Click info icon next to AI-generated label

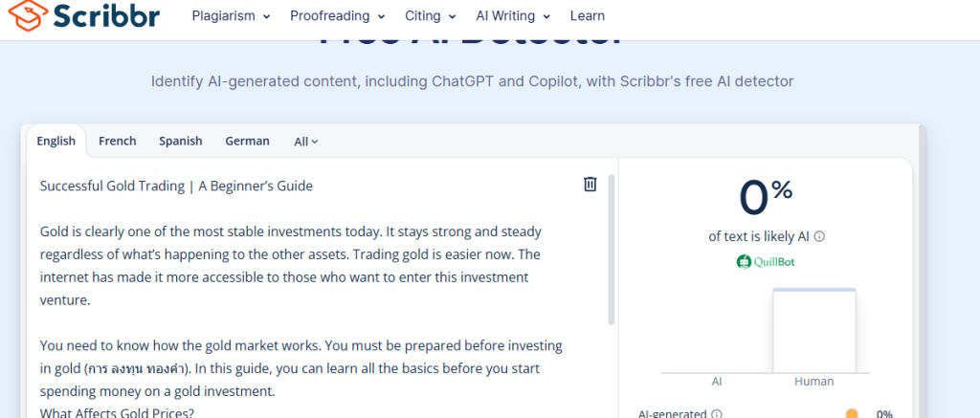click(x=717, y=414)
